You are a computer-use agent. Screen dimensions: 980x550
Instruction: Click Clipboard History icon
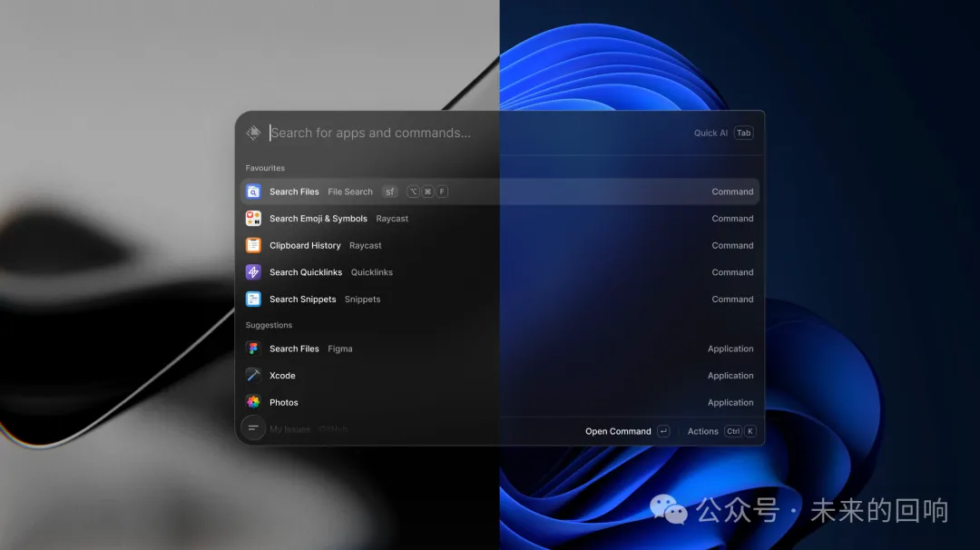tap(253, 246)
